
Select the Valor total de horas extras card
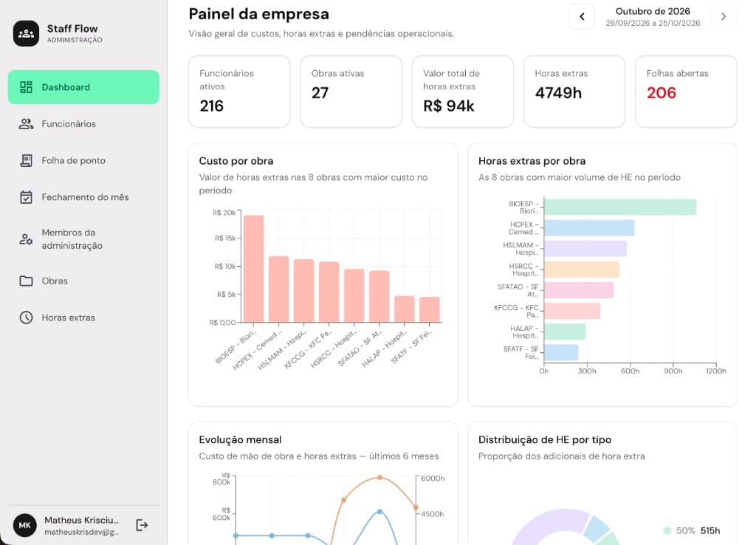coord(463,92)
